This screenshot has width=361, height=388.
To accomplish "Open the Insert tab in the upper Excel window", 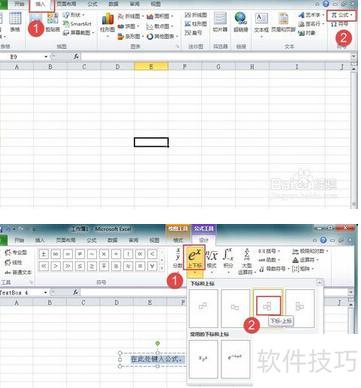I will point(41,5).
